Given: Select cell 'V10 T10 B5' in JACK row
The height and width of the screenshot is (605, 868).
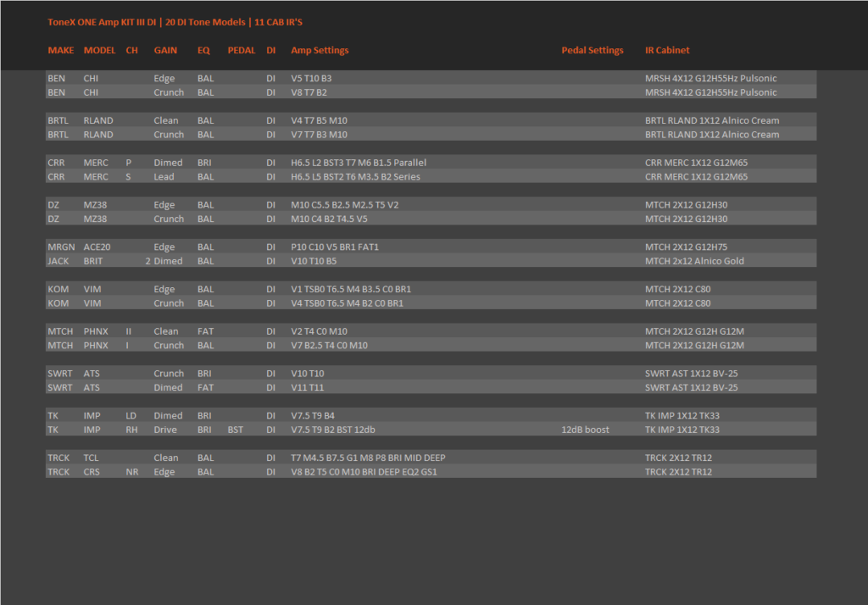Looking at the screenshot, I should [314, 261].
